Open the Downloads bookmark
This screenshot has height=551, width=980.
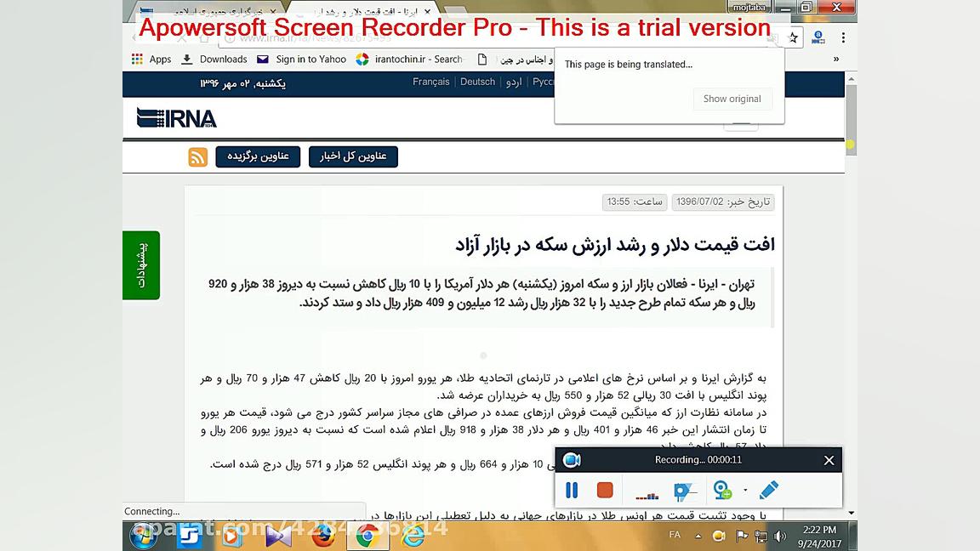(214, 60)
